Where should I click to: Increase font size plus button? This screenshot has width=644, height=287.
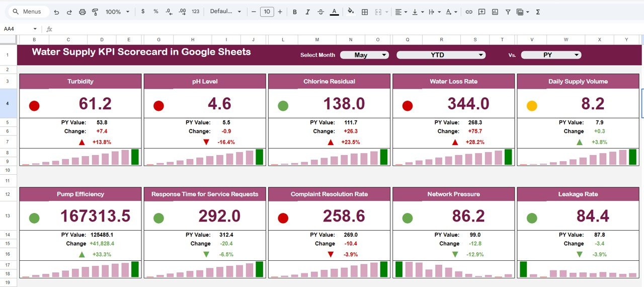click(280, 12)
